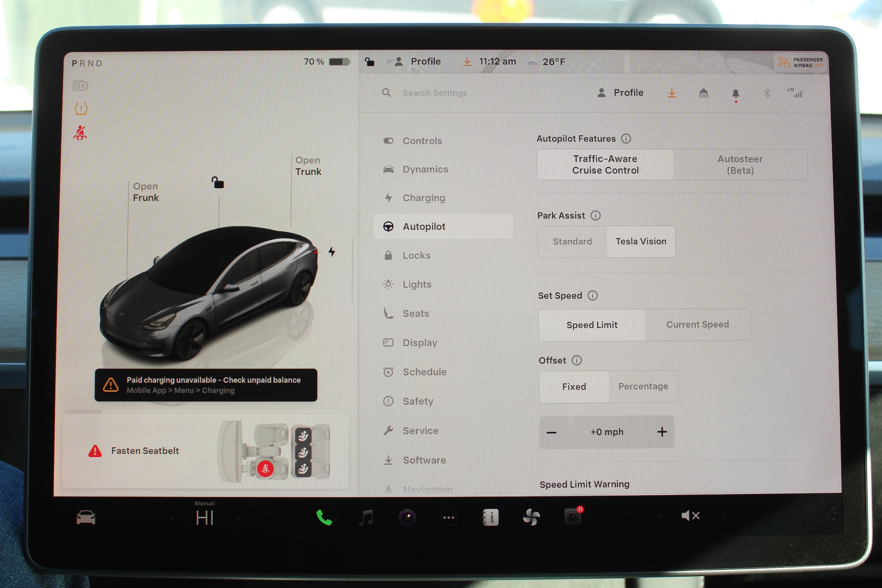The height and width of the screenshot is (588, 882).
Task: Open the dashcam icon with red badge
Action: tap(573, 517)
